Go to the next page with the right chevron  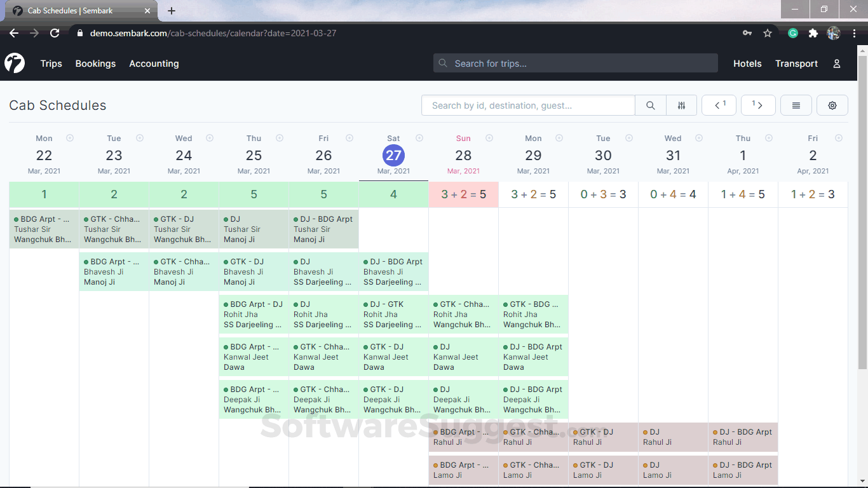tap(760, 105)
